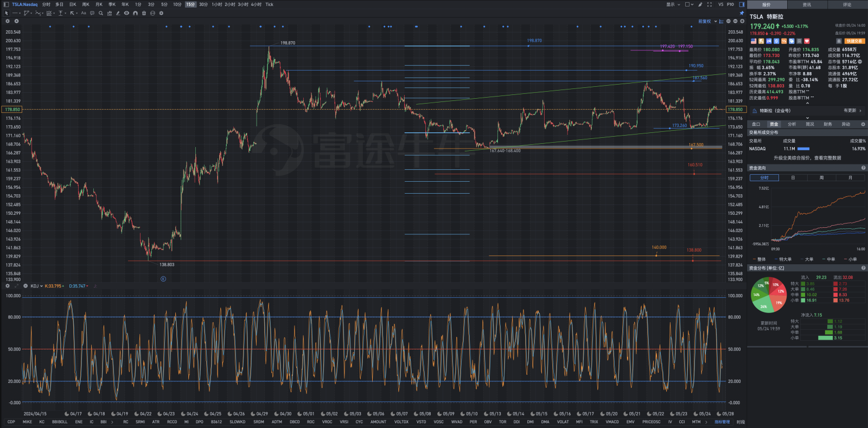Switch to 30分 timeframe
The width and height of the screenshot is (868, 428).
pos(203,4)
